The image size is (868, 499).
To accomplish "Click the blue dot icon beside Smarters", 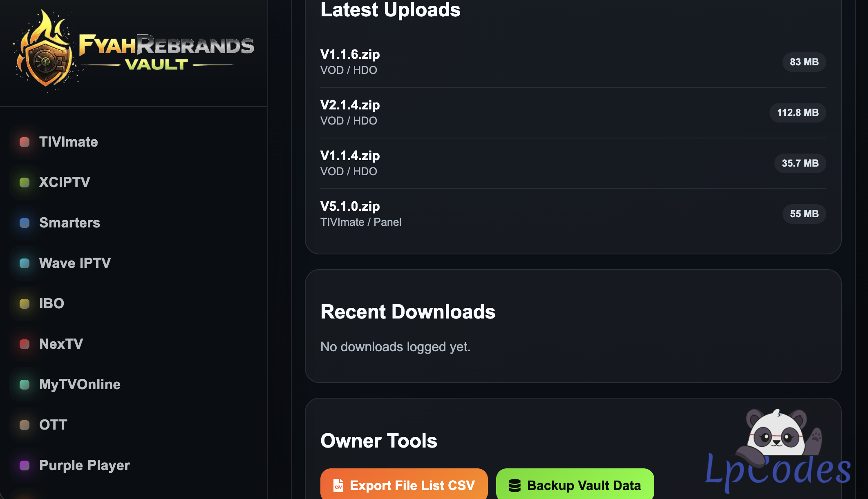I will pos(25,223).
